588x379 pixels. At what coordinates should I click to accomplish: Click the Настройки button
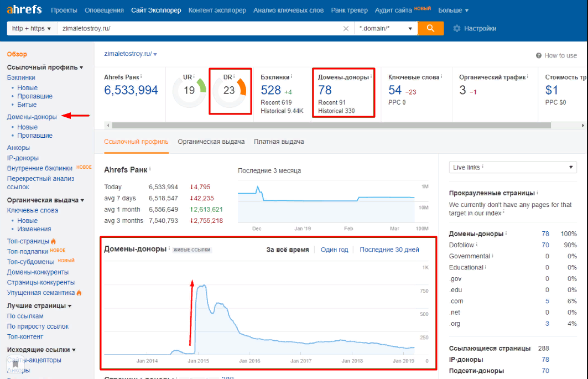pos(475,29)
